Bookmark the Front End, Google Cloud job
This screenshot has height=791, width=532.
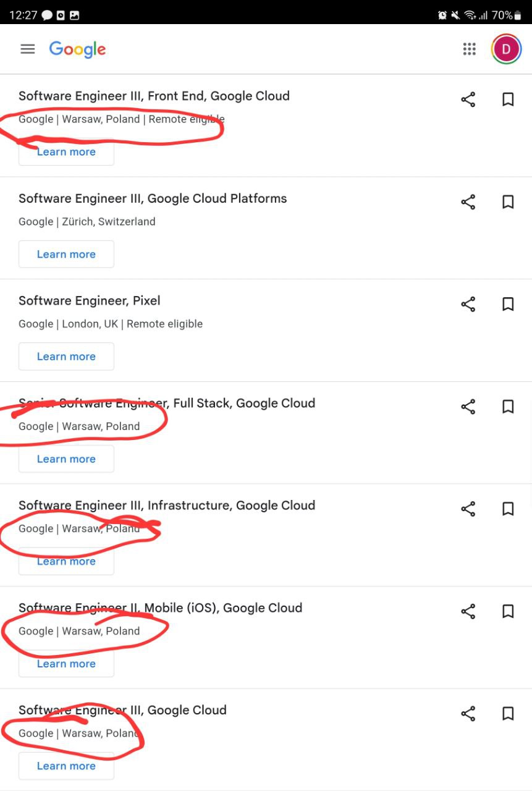pyautogui.click(x=508, y=99)
